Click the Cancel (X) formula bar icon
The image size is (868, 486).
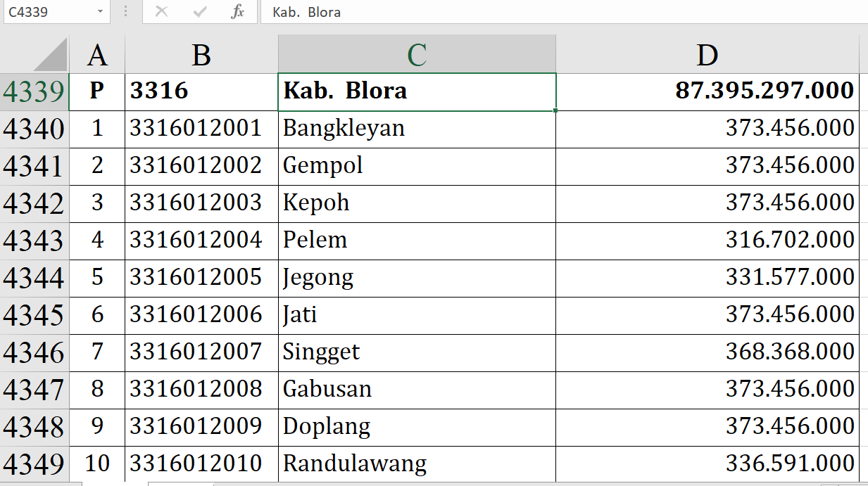point(161,12)
